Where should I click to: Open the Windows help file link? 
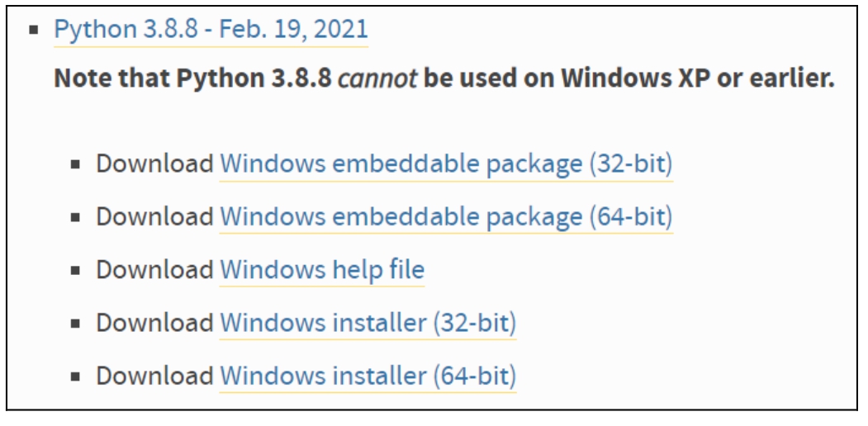click(321, 270)
